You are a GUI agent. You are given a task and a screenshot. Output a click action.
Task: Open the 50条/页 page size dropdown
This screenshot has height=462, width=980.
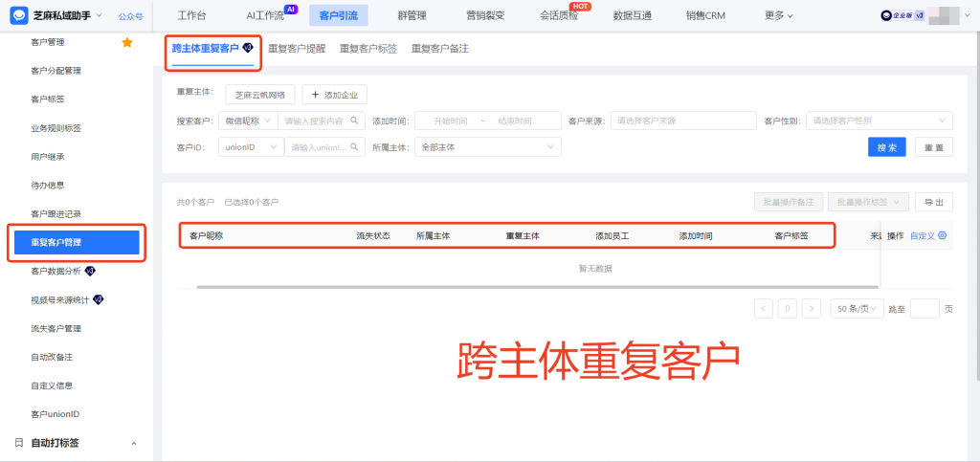(x=857, y=308)
